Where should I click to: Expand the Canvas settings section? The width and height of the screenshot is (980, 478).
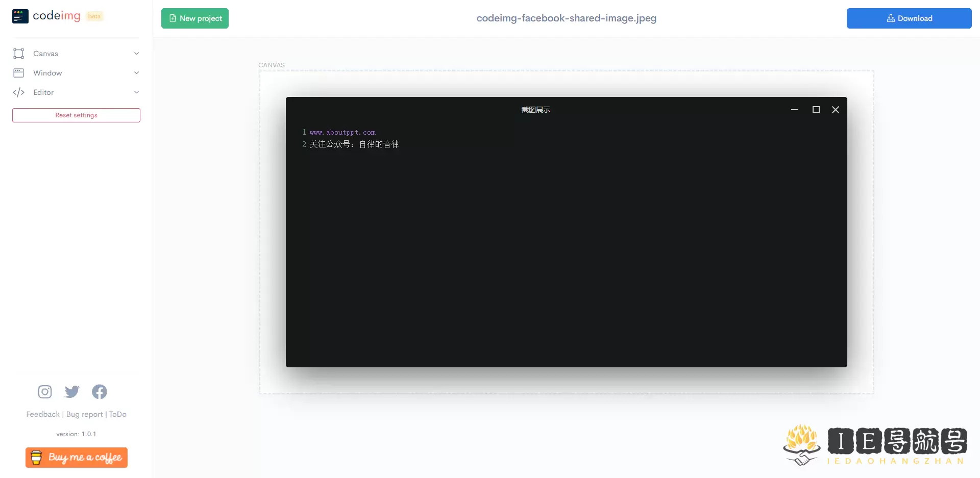pos(136,54)
